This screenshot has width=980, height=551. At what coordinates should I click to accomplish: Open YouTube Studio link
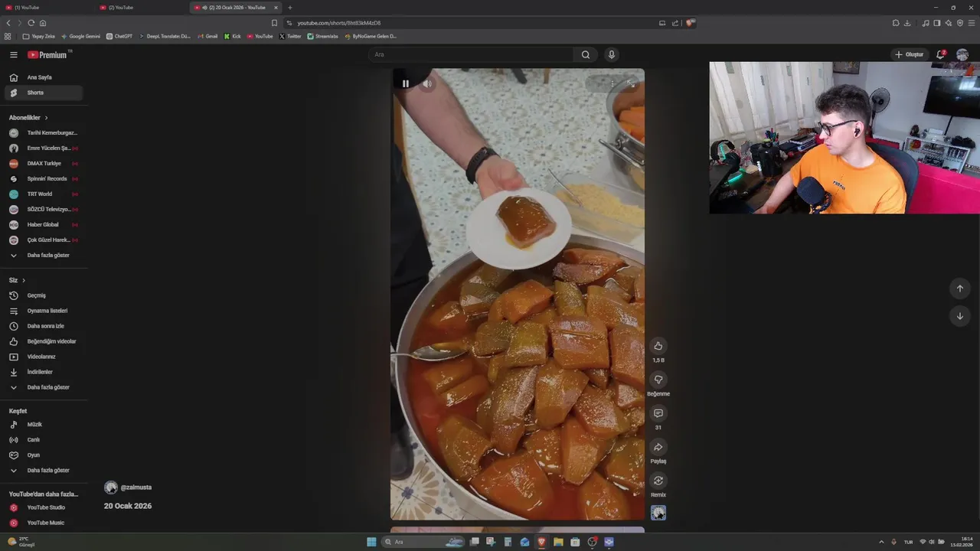[44, 507]
